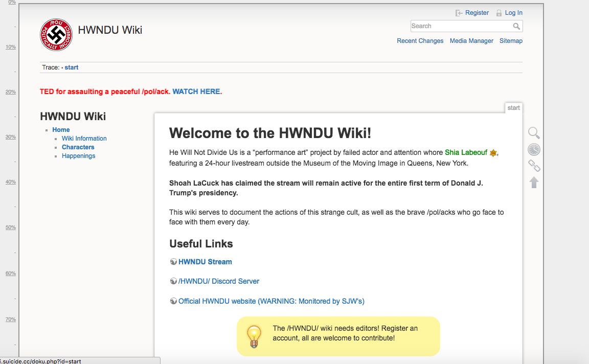Click the globe icon next to HWNDU Stream
Image resolution: width=589 pixels, height=364 pixels.
pyautogui.click(x=173, y=262)
